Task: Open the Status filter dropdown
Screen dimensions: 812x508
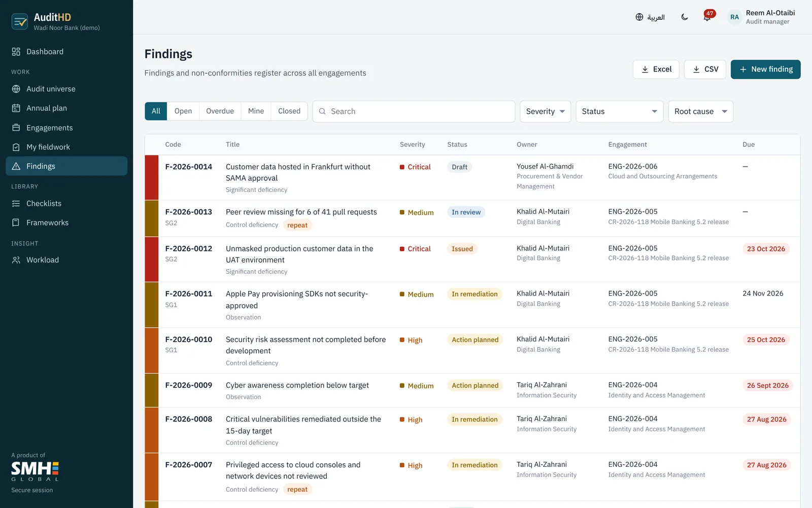Action: click(620, 111)
